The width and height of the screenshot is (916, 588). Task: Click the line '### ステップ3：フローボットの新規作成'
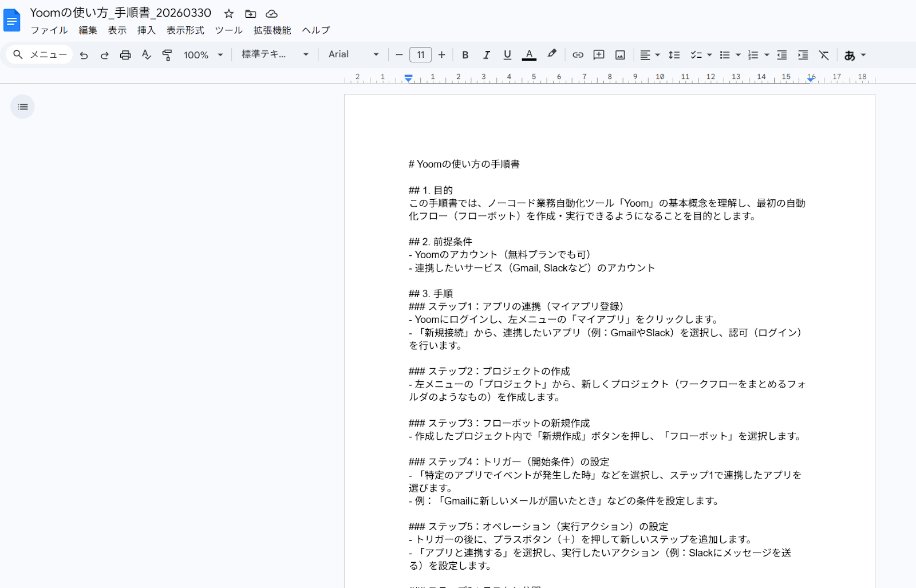(x=499, y=423)
